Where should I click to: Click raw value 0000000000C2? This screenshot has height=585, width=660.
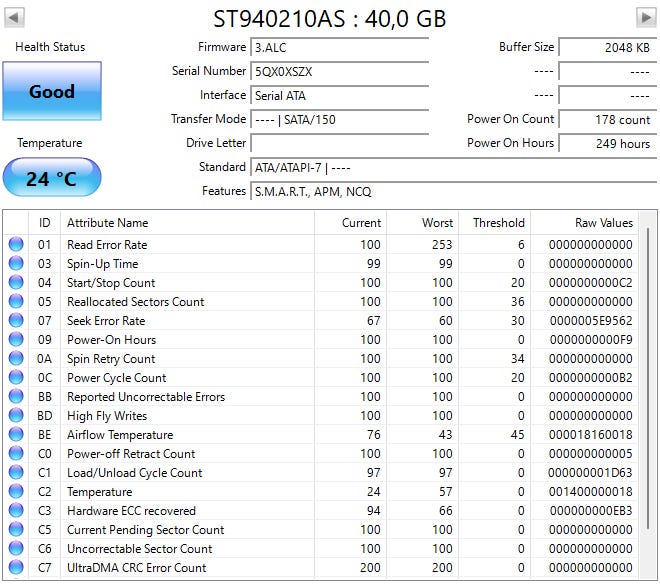591,282
